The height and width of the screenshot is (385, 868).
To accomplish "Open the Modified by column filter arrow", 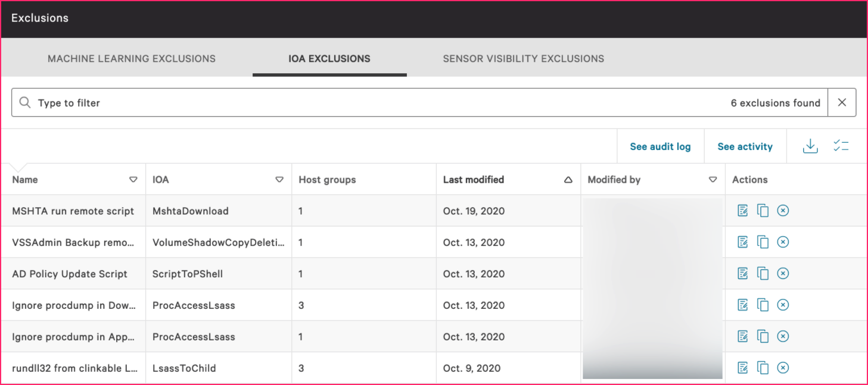I will (x=713, y=180).
